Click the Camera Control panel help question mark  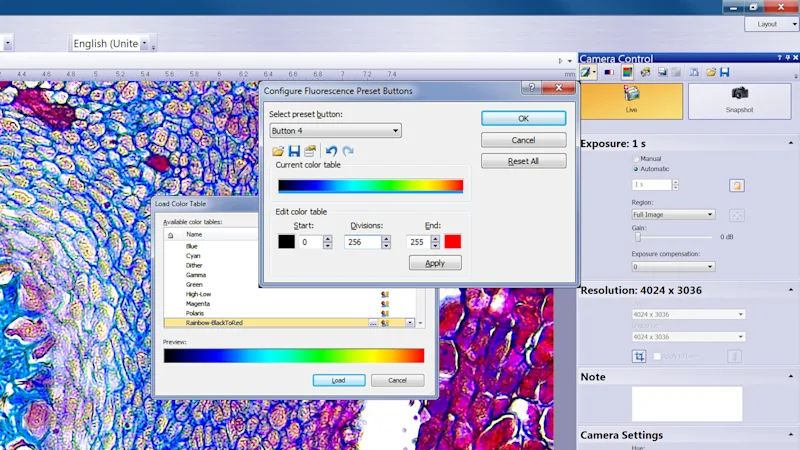click(779, 58)
